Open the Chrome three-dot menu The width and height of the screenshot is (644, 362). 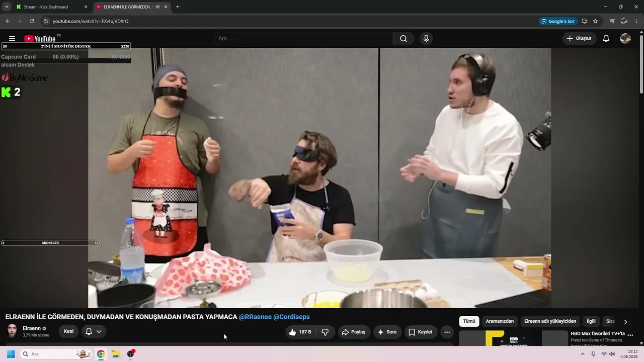point(636,21)
